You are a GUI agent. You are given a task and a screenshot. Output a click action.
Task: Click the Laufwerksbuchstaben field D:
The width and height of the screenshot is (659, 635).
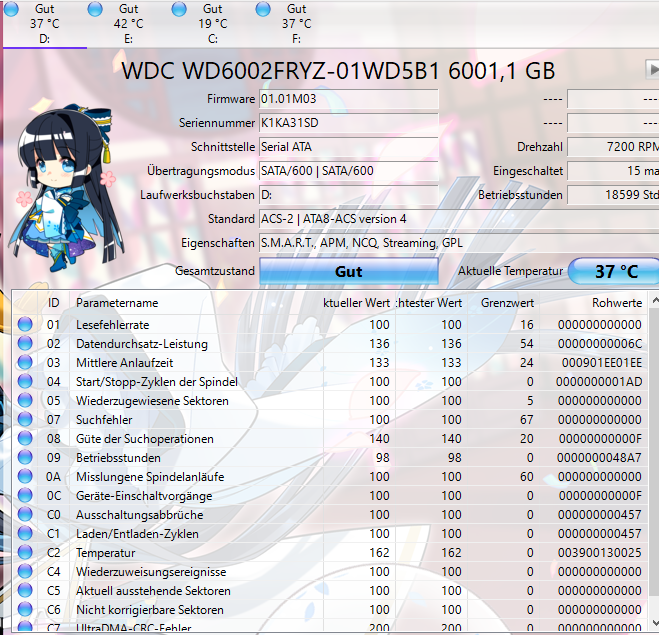pos(349,195)
